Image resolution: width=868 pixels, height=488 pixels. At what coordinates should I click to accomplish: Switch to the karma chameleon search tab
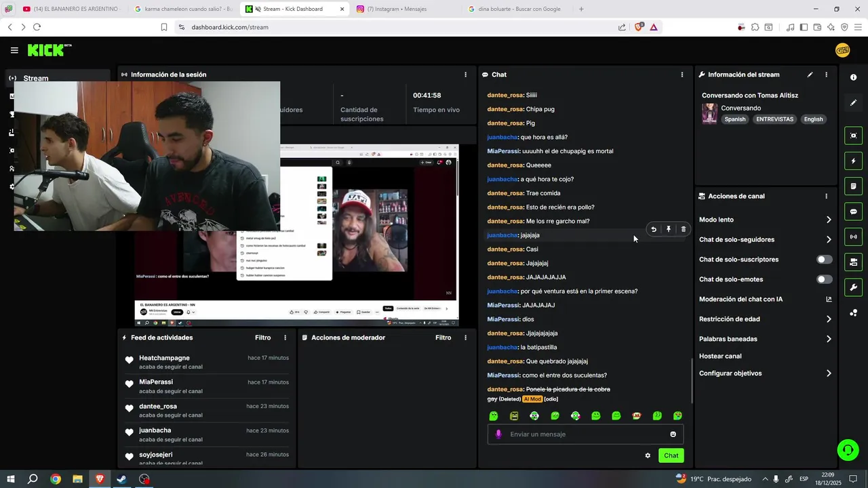183,9
